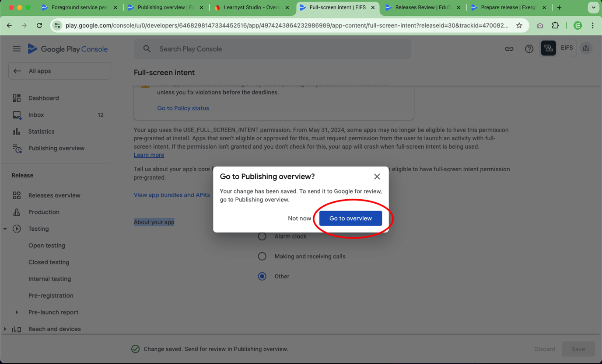
Task: Open the Learn more link
Action: (x=149, y=155)
